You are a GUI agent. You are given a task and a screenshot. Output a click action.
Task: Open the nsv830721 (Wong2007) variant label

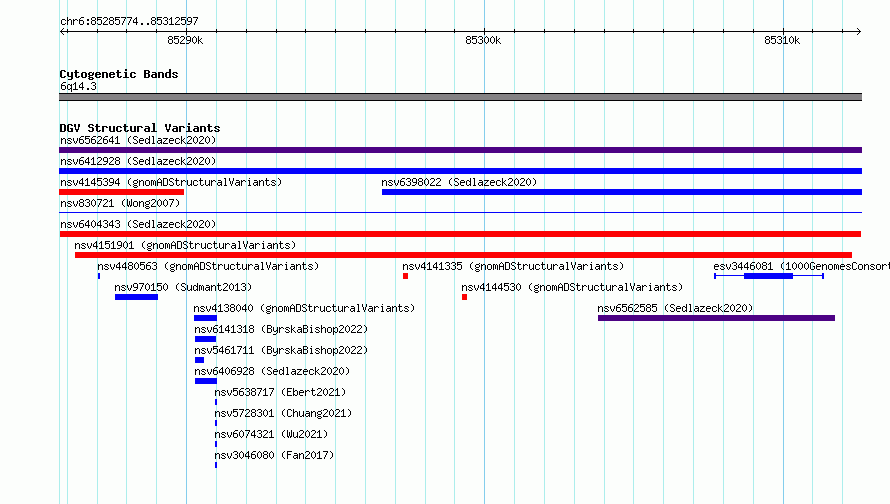[x=120, y=203]
